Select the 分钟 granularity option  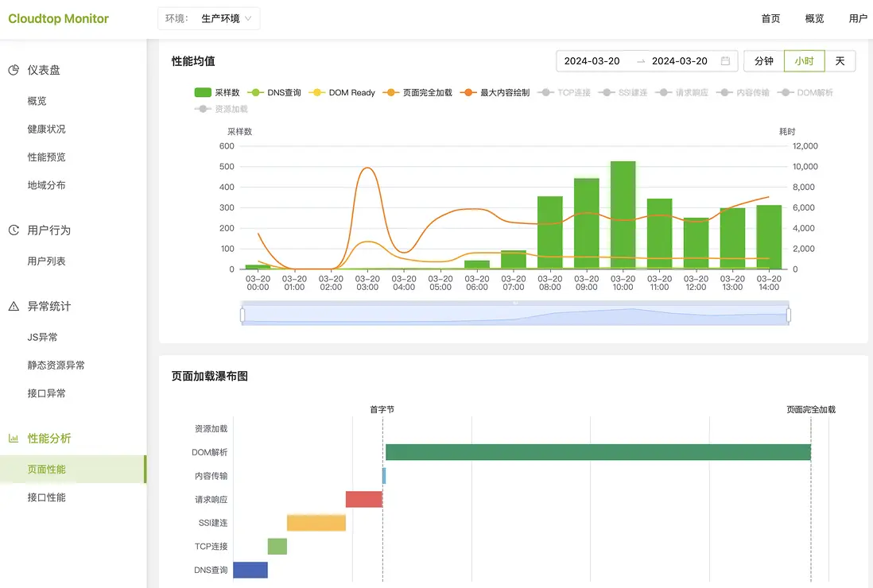coord(763,61)
